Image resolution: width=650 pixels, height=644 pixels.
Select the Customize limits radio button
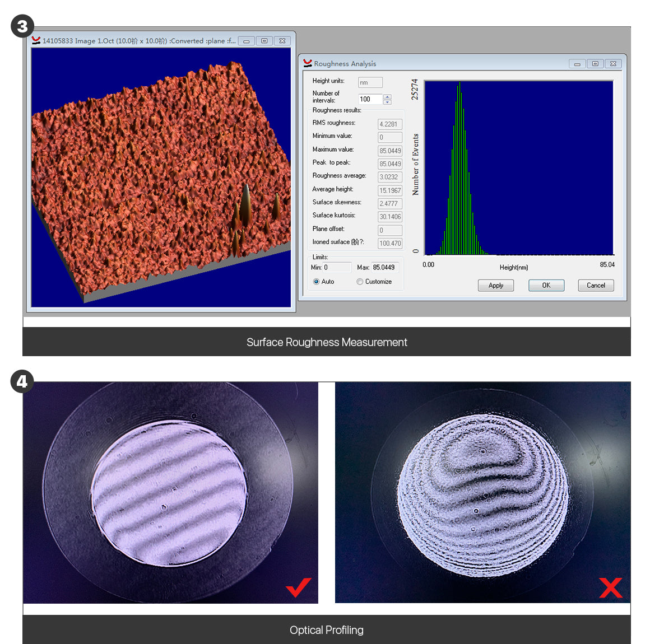point(360,282)
